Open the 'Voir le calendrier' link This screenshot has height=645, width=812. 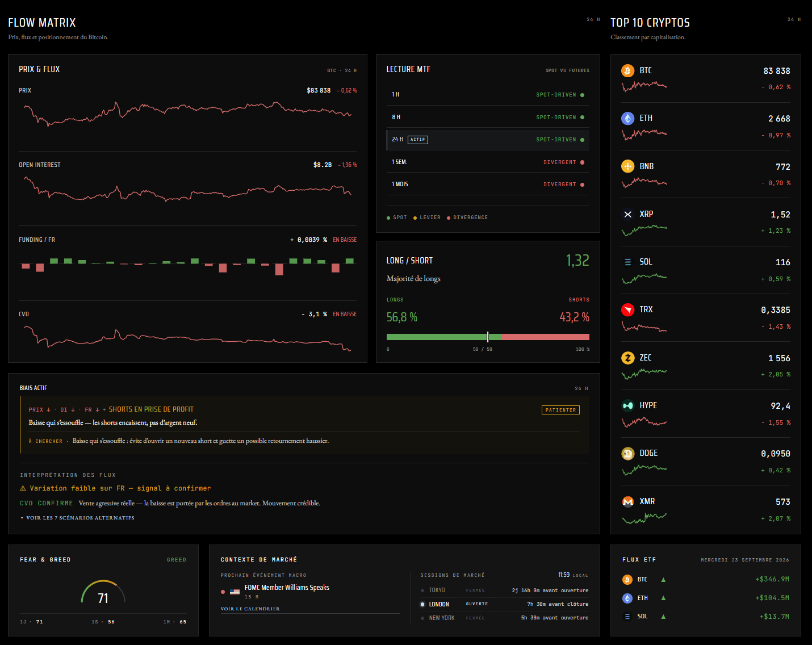250,609
